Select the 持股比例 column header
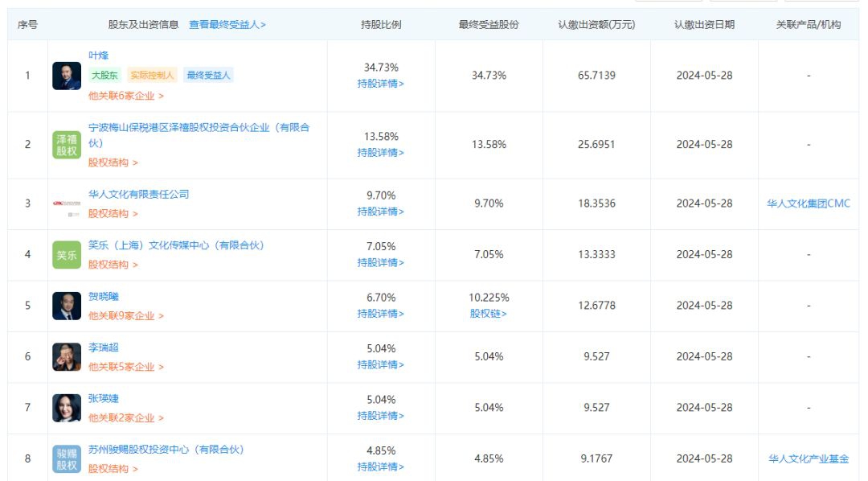Image resolution: width=868 pixels, height=481 pixels. (381, 25)
